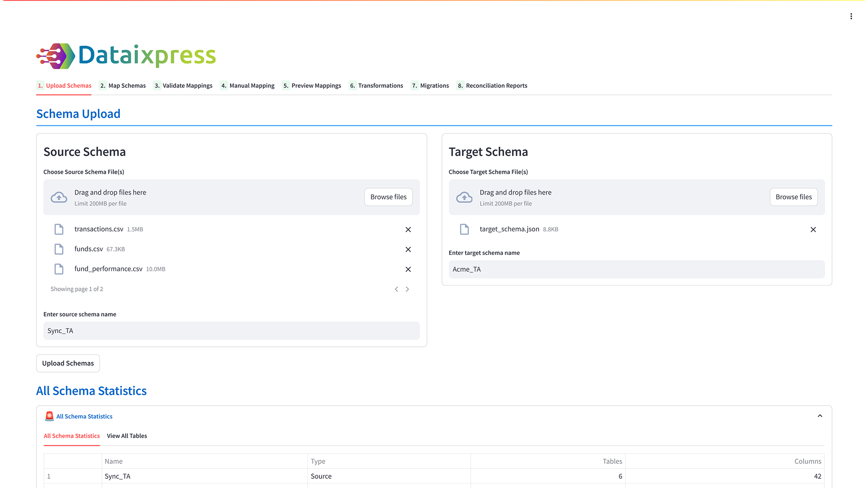This screenshot has width=868, height=488.
Task: Remove the transactions.csv file
Action: coord(408,229)
